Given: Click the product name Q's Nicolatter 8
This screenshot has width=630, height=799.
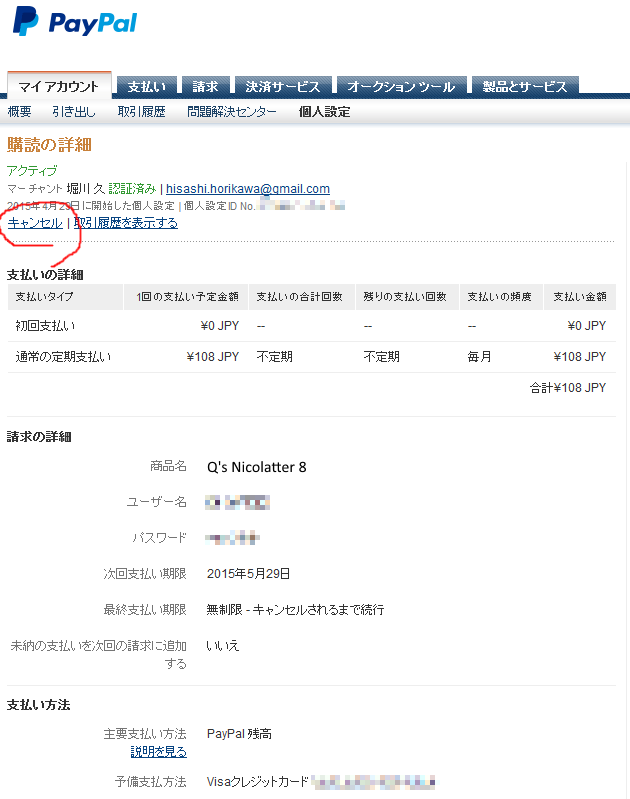Looking at the screenshot, I should (x=257, y=467).
